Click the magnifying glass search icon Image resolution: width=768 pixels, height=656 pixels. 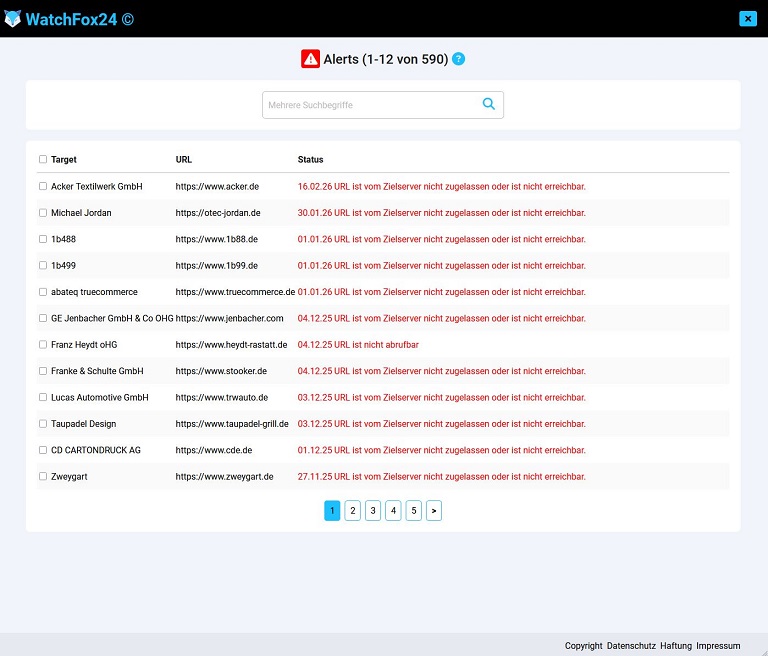click(x=488, y=104)
